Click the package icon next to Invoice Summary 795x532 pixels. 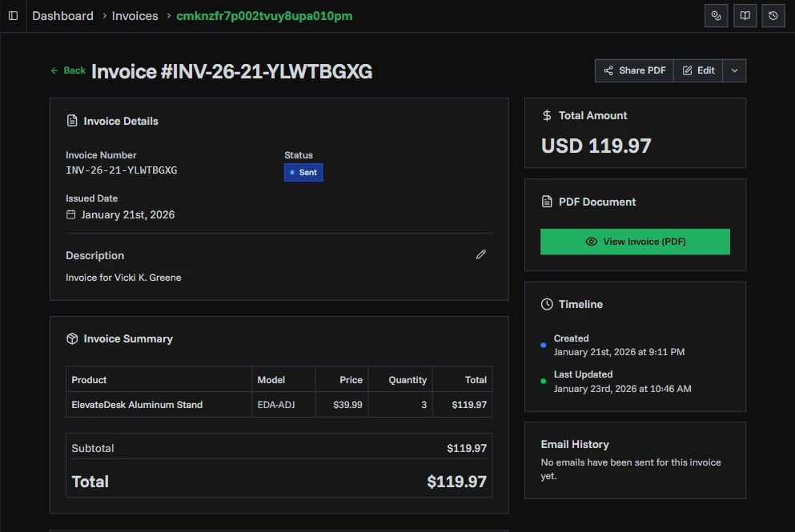[70, 338]
